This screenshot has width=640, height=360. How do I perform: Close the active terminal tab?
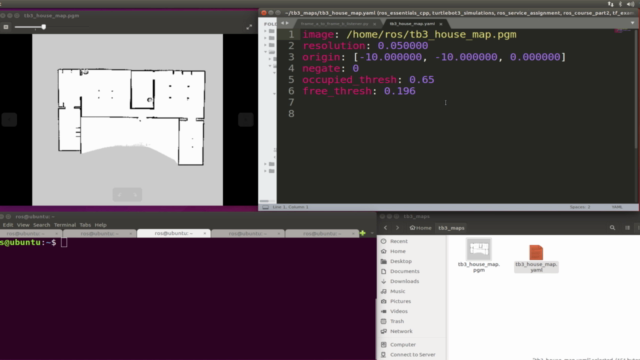pyautogui.click(x=204, y=233)
